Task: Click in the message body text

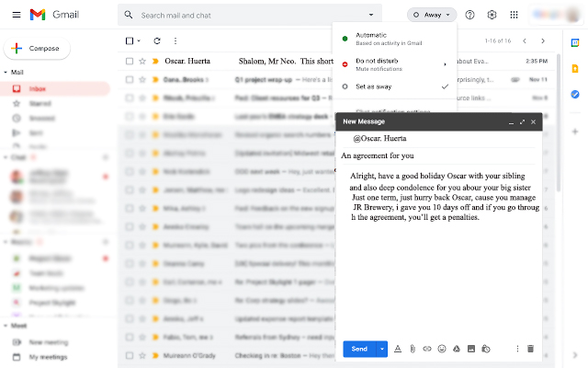Action: click(x=444, y=196)
